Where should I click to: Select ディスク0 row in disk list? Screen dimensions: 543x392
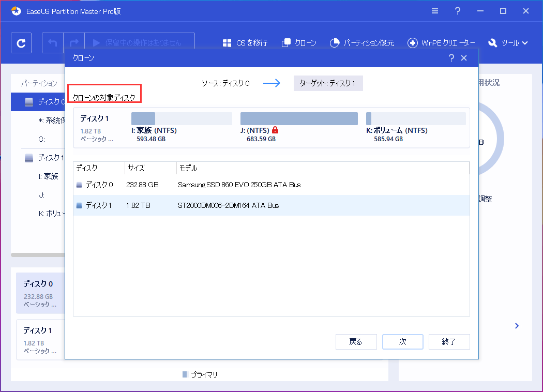click(x=271, y=185)
